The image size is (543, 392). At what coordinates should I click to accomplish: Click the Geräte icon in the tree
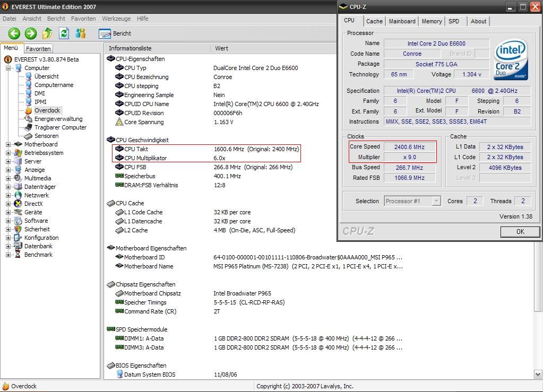click(18, 212)
